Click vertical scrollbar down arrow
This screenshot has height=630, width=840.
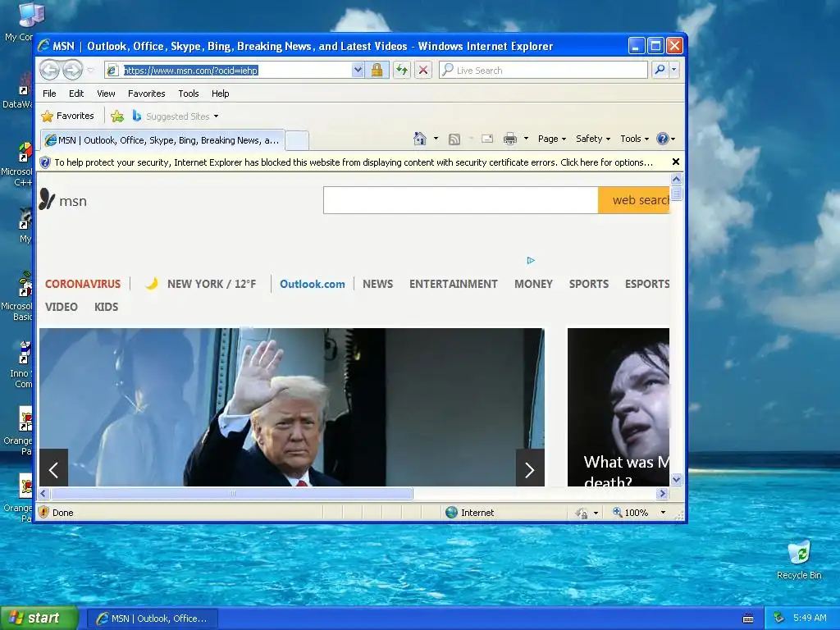[x=676, y=479]
